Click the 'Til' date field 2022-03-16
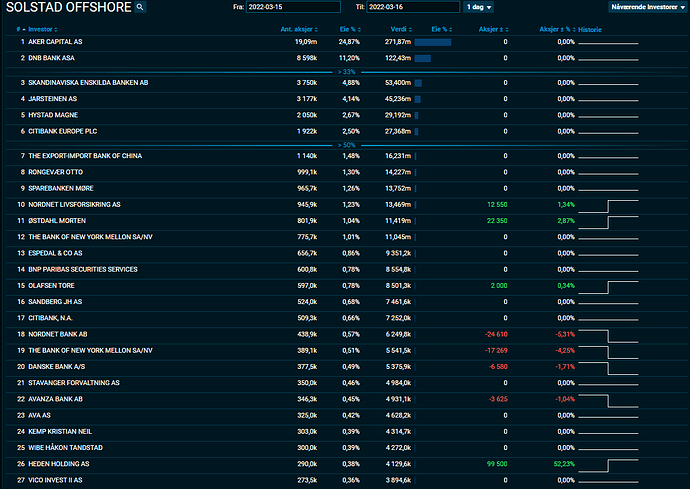 point(413,7)
